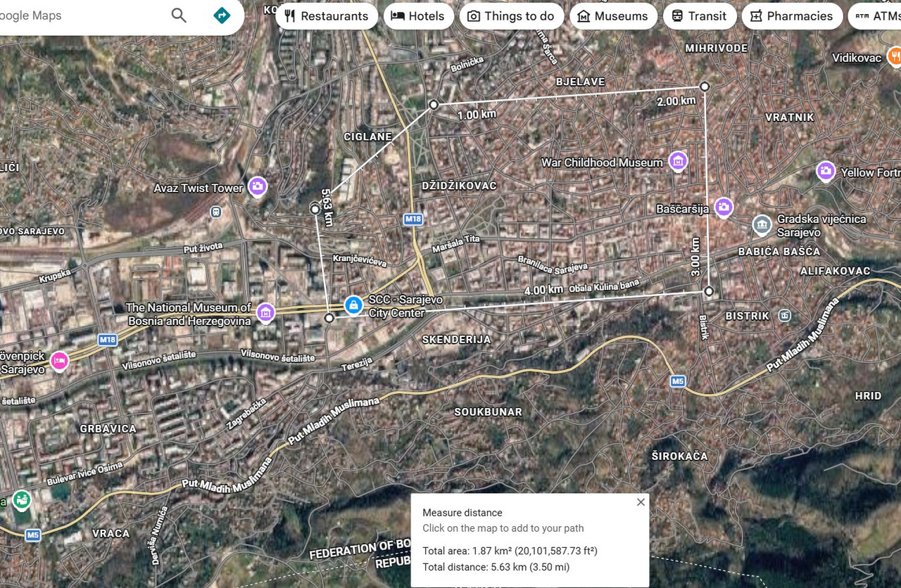Click the Total distance 5.63 km text
The height and width of the screenshot is (588, 901).
496,567
